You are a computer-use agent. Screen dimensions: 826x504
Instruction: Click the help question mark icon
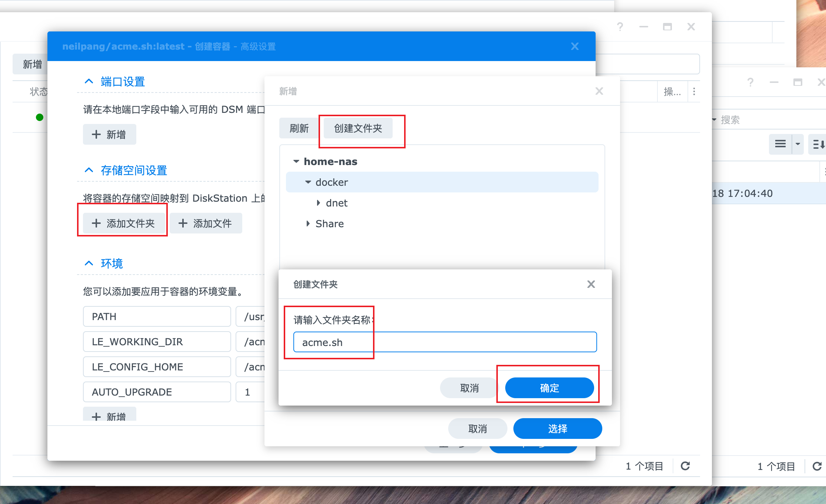(x=620, y=27)
